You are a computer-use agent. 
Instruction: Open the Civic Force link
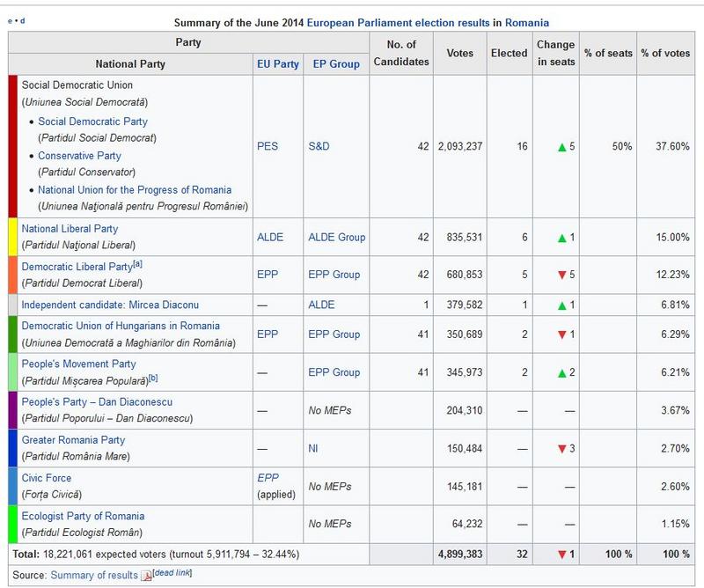point(47,478)
